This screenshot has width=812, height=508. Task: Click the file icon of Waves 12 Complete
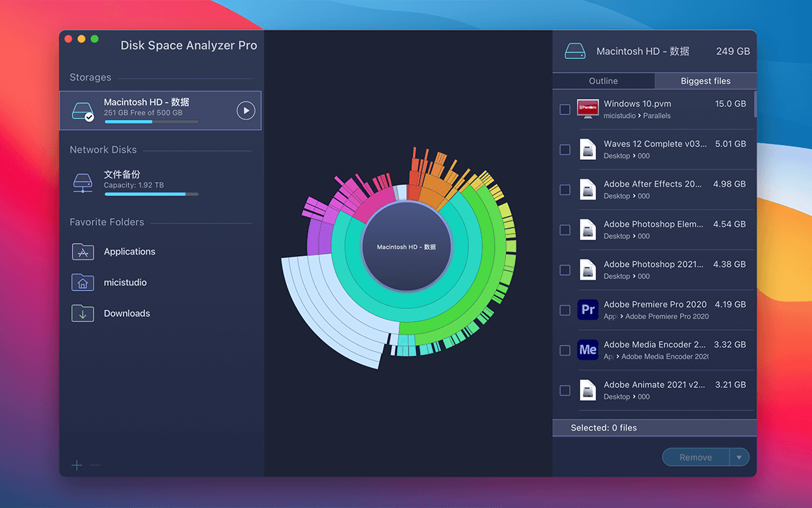(x=588, y=149)
